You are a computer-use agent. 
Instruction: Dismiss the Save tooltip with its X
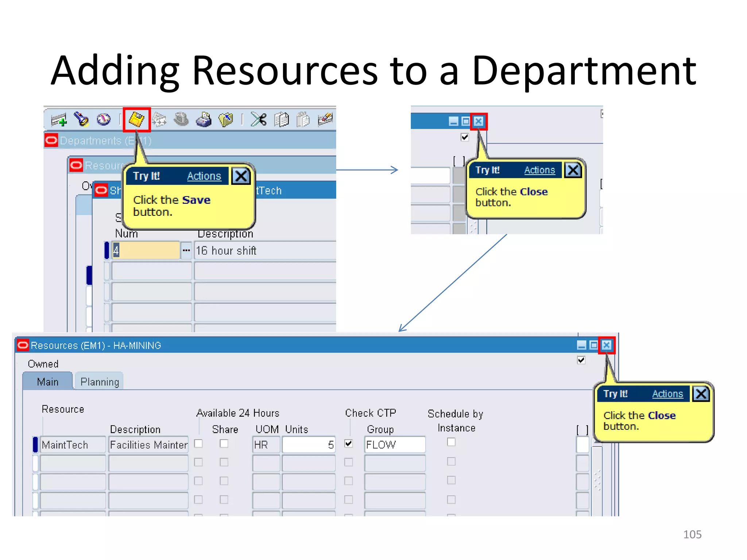pos(241,176)
